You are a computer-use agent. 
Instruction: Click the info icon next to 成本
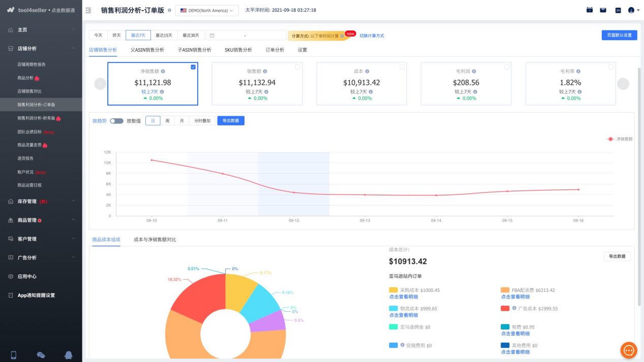coord(367,72)
